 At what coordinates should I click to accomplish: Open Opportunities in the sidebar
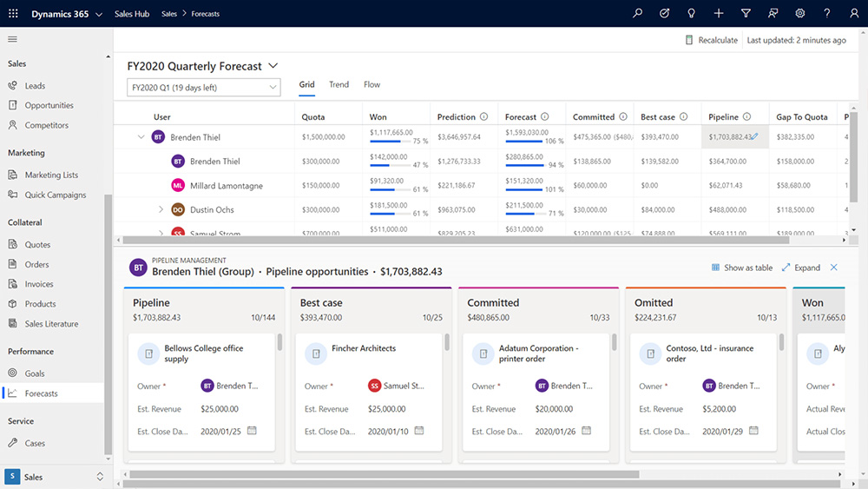pyautogui.click(x=49, y=105)
